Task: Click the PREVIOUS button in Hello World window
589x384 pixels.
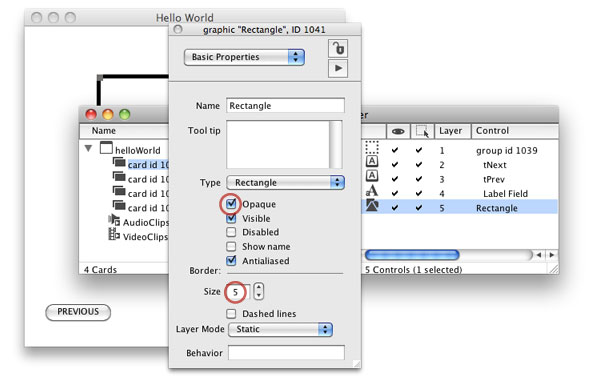Action: pos(78,312)
